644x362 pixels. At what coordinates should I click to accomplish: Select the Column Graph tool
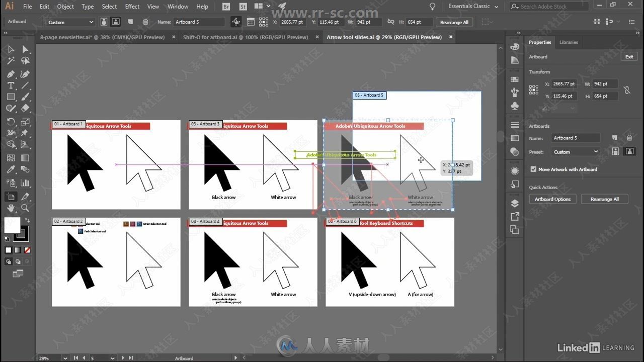click(x=25, y=183)
